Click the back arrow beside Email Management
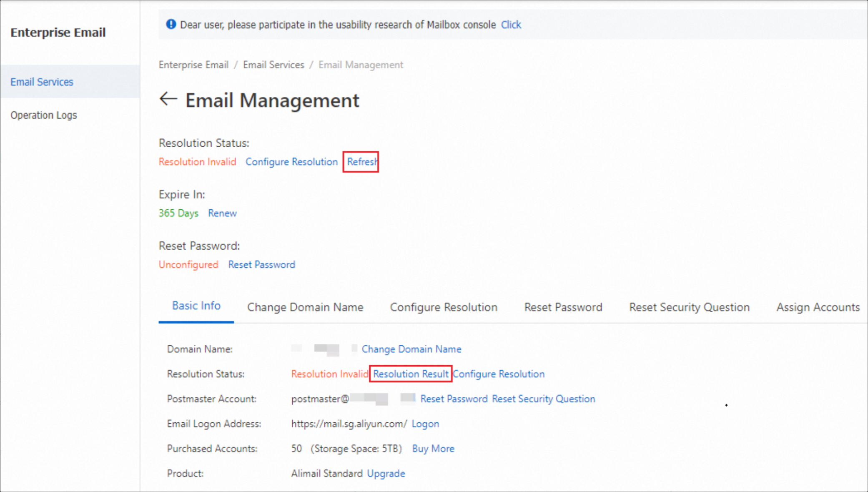This screenshot has height=492, width=868. [x=168, y=99]
